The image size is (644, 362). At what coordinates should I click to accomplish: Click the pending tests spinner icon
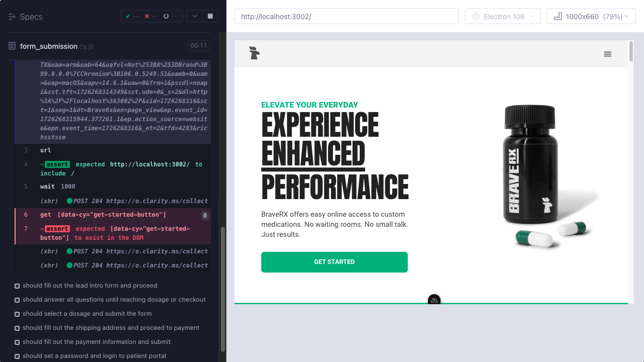pyautogui.click(x=166, y=16)
